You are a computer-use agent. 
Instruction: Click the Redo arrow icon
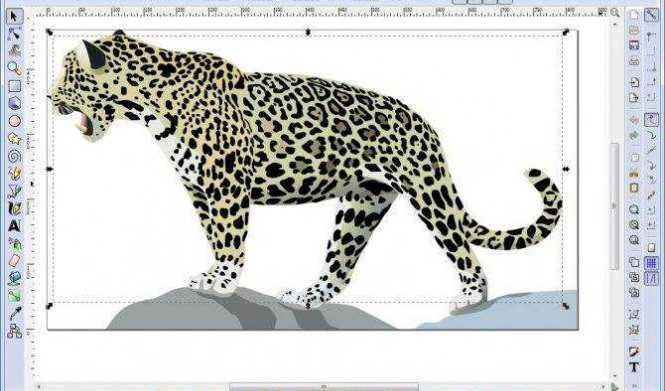click(x=634, y=136)
